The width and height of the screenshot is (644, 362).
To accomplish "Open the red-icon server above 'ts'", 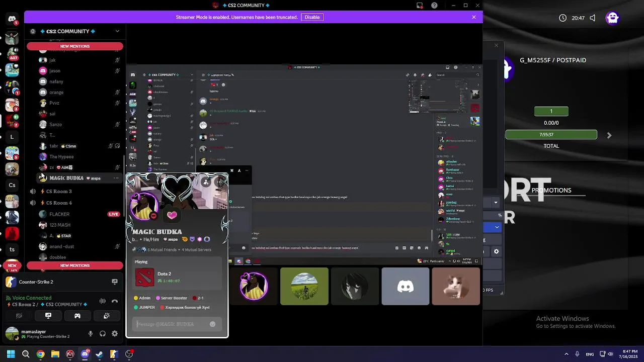I will pos(12,233).
